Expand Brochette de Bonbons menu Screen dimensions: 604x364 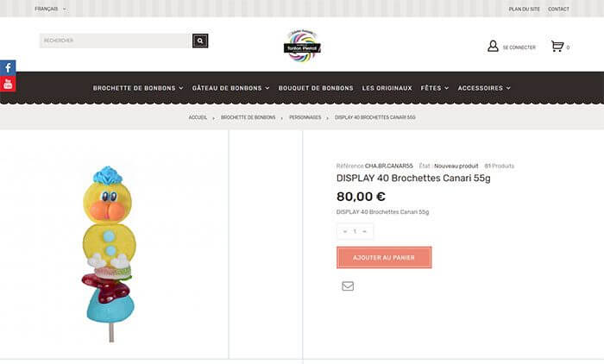point(138,88)
